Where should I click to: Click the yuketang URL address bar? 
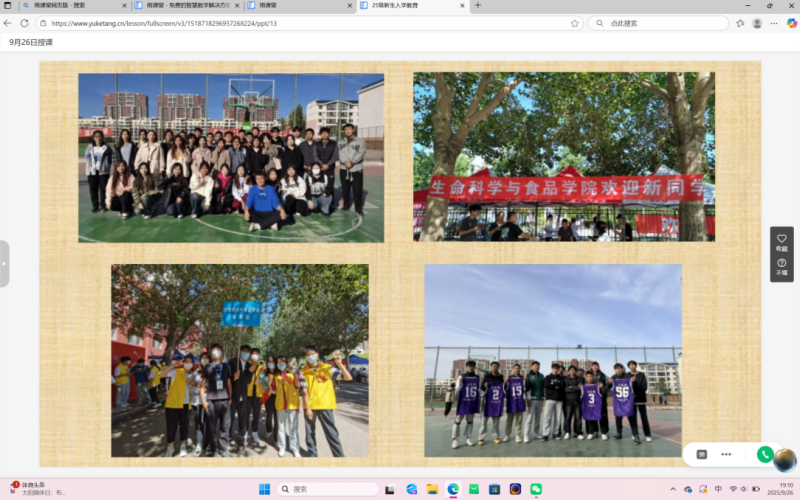(x=300, y=23)
